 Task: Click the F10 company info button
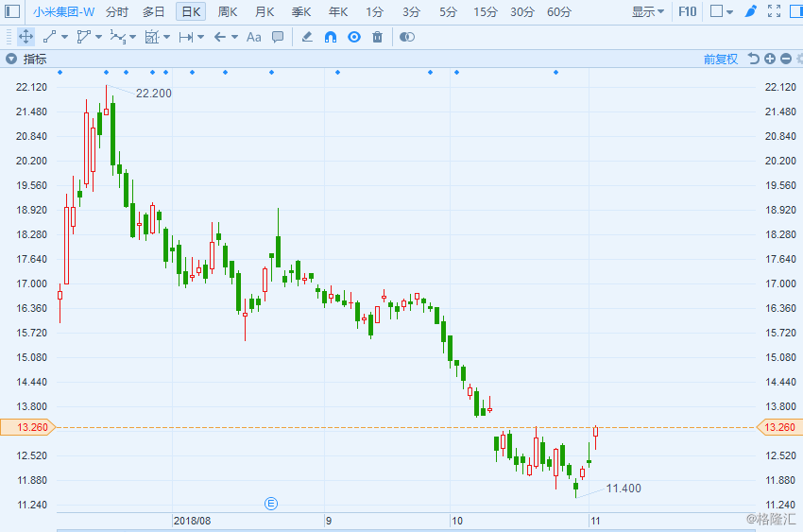tap(687, 11)
